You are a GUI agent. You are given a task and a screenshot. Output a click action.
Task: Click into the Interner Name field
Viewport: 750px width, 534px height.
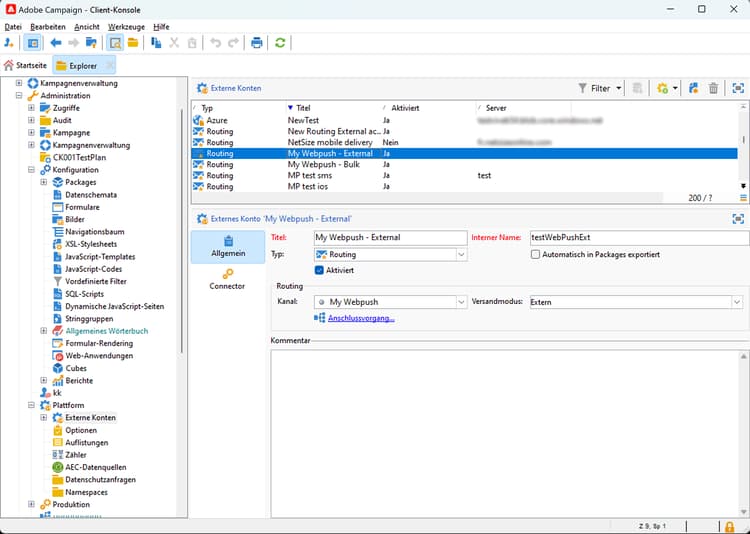click(x=638, y=238)
